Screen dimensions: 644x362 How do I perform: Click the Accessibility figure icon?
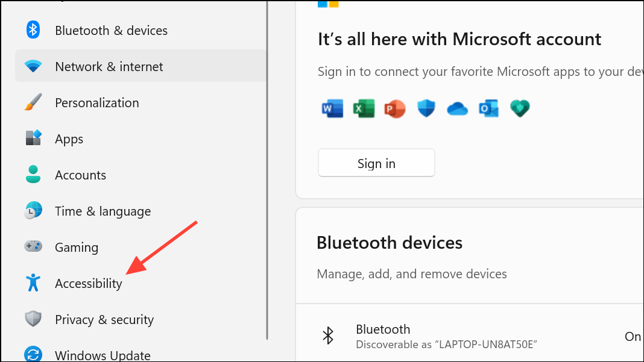tap(33, 283)
